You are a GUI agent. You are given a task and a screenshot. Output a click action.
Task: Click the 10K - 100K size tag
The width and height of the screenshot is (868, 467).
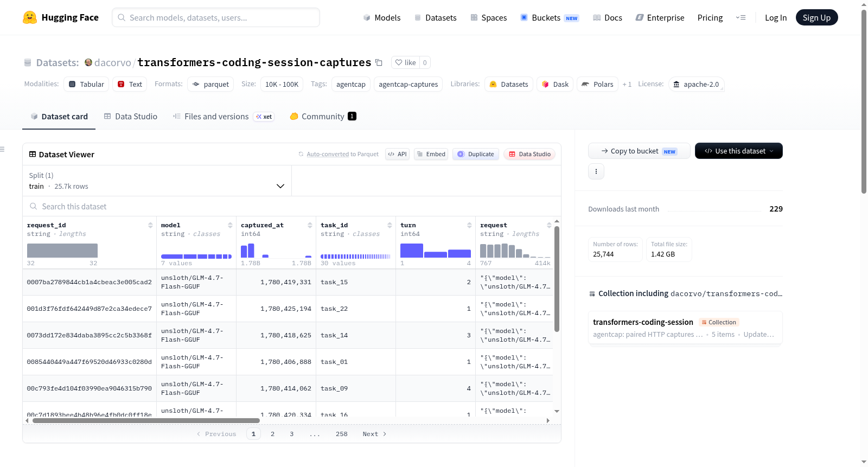[282, 84]
